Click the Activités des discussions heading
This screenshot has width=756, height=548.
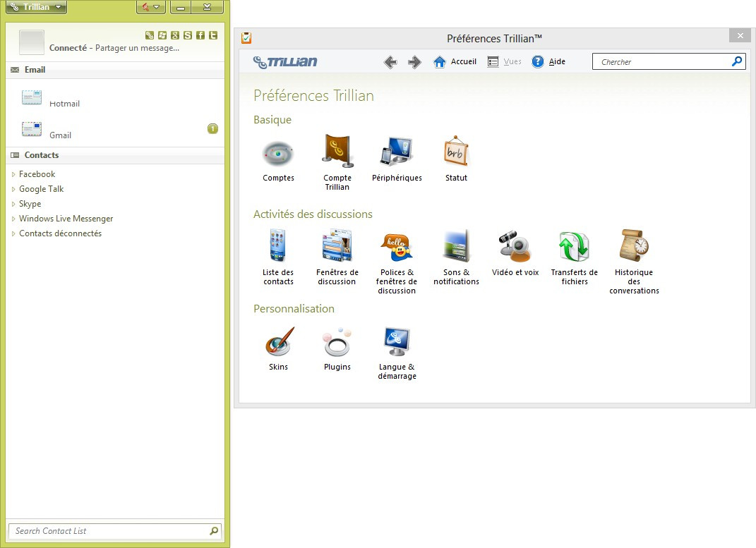[x=313, y=214]
